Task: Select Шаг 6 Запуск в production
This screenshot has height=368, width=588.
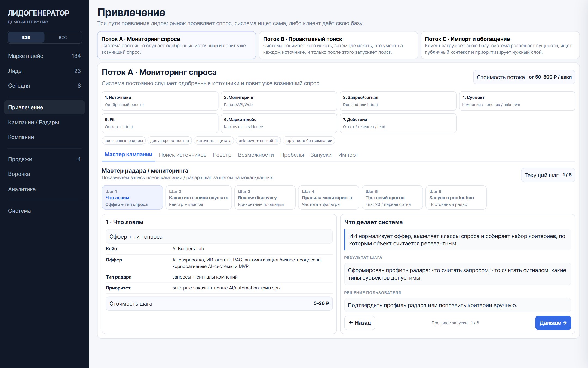Action: pyautogui.click(x=456, y=198)
